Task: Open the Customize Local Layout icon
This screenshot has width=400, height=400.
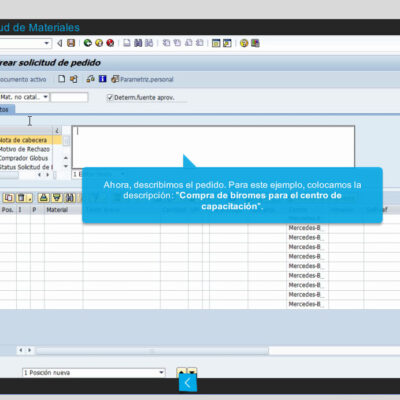Action: pyautogui.click(x=255, y=43)
